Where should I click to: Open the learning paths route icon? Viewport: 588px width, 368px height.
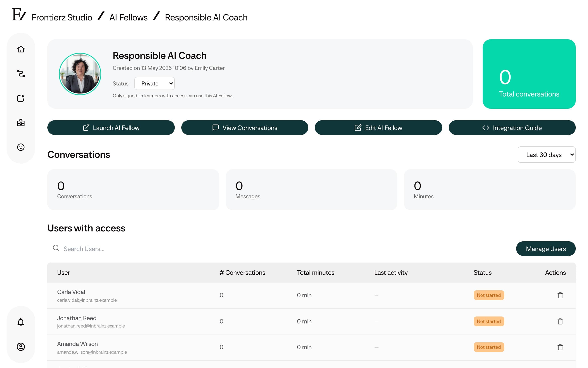pos(21,74)
